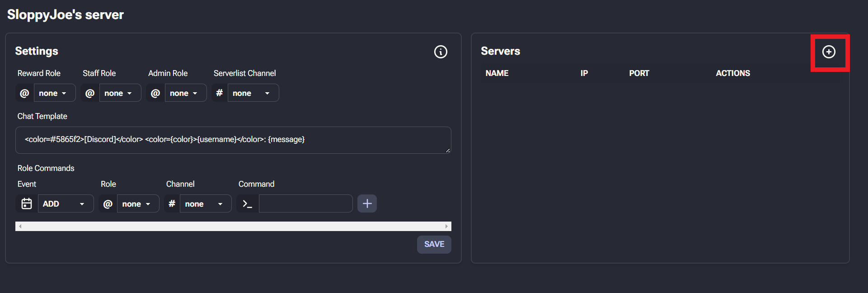Expand the Role Commands channel dropdown
The height and width of the screenshot is (293, 868).
pyautogui.click(x=205, y=204)
